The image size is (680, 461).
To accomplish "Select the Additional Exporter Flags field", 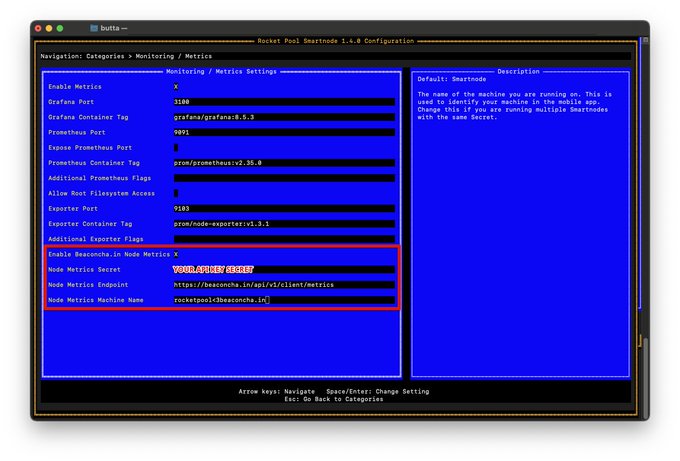I will (284, 239).
